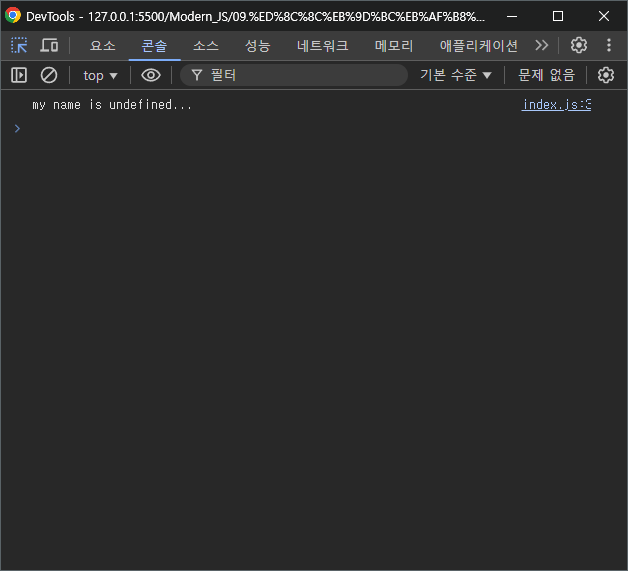Open the 요소 (Elements) tab
This screenshot has width=628, height=571.
103,46
